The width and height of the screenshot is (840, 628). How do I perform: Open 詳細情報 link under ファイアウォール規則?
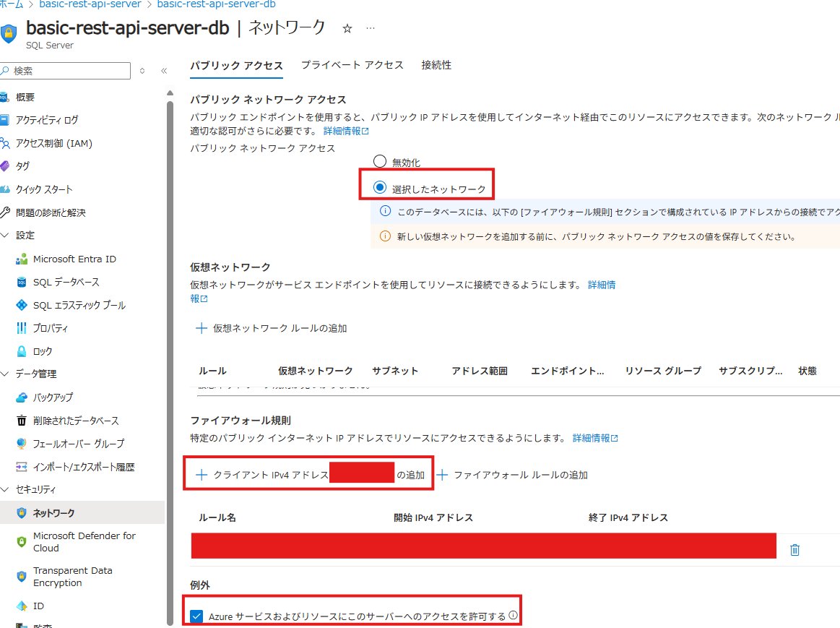pyautogui.click(x=589, y=437)
